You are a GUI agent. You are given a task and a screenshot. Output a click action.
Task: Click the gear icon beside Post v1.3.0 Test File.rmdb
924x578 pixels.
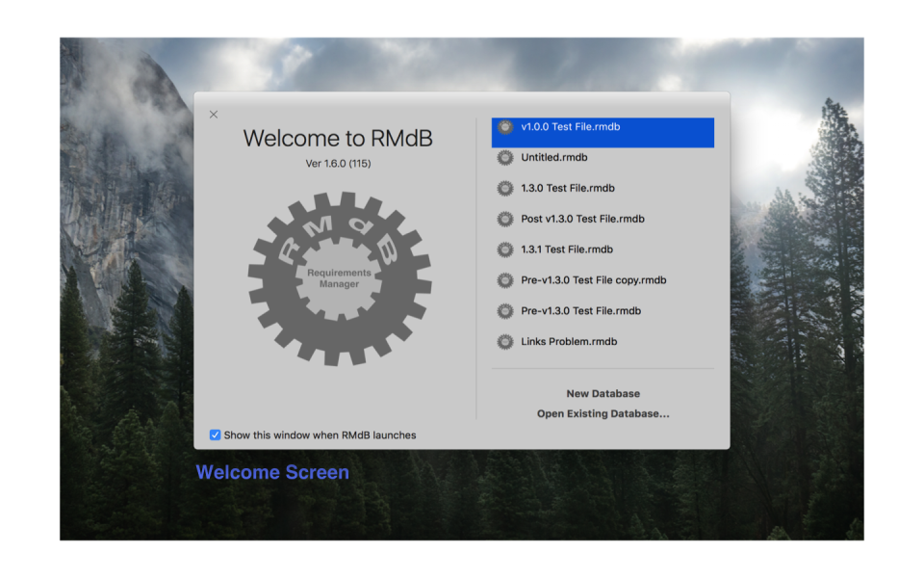click(504, 219)
